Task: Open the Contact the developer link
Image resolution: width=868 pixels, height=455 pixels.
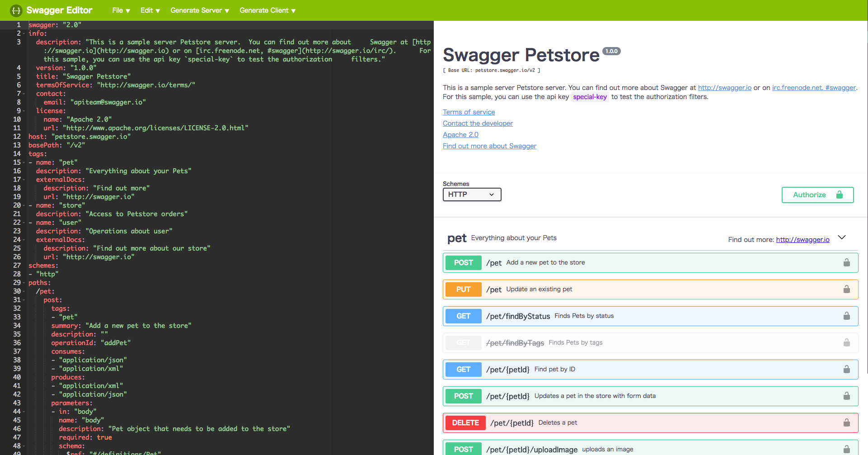Action: click(x=478, y=123)
